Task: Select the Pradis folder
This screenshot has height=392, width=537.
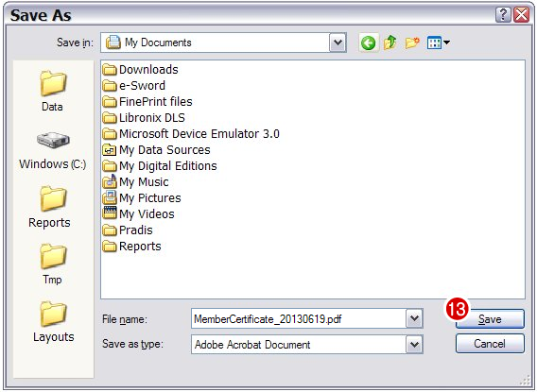Action: (x=128, y=230)
